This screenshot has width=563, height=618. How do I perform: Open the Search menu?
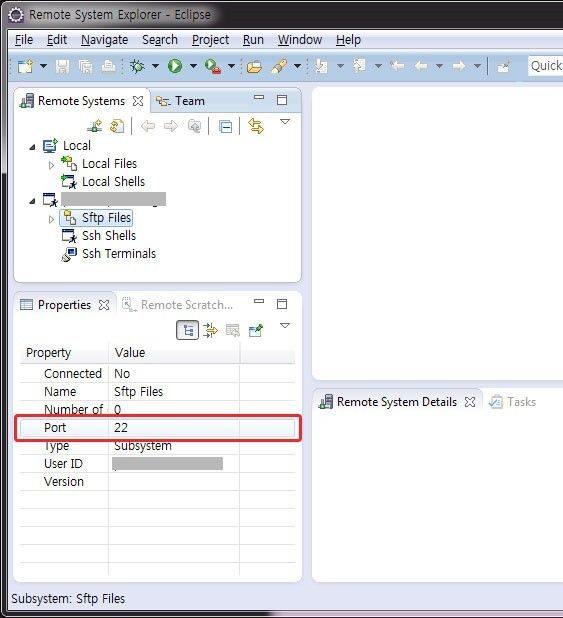[x=160, y=40]
